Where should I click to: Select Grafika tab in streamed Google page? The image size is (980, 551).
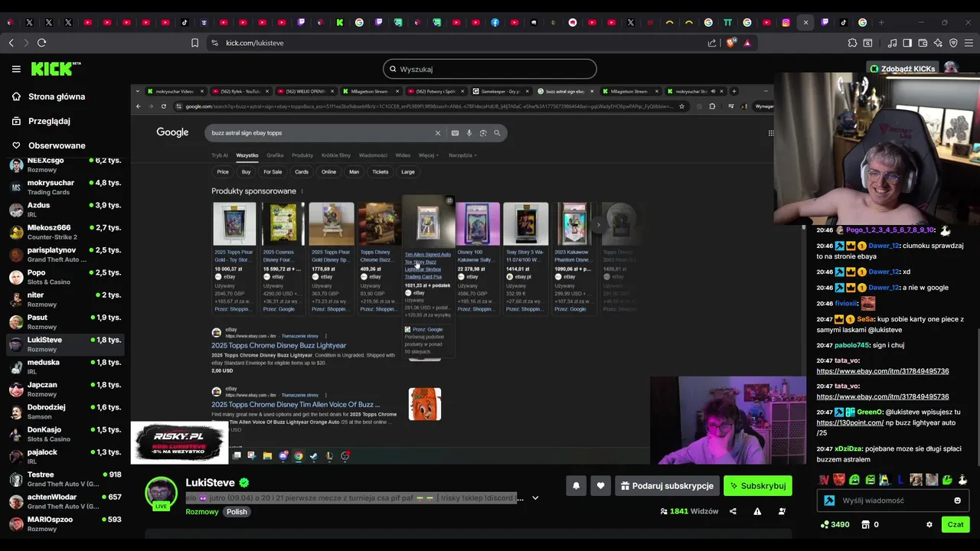click(275, 155)
